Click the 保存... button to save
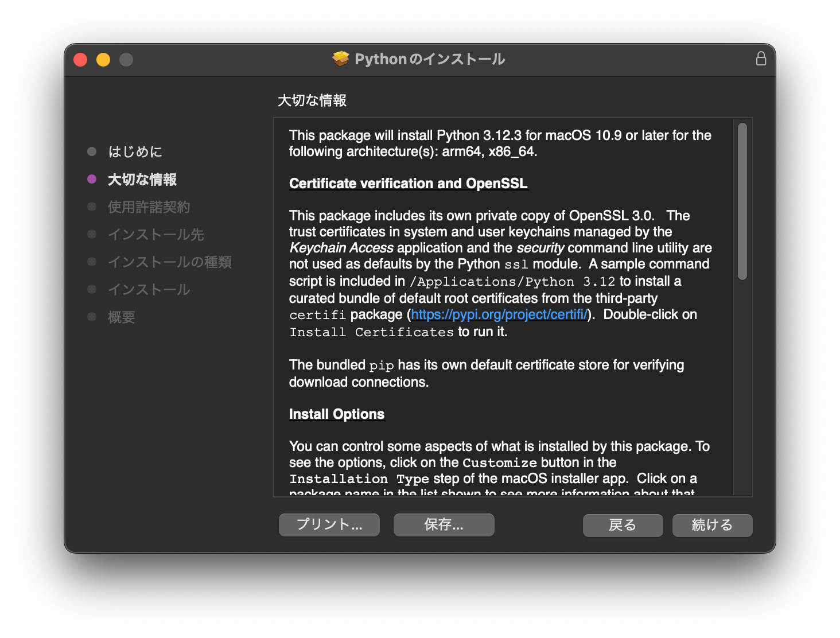 444,524
